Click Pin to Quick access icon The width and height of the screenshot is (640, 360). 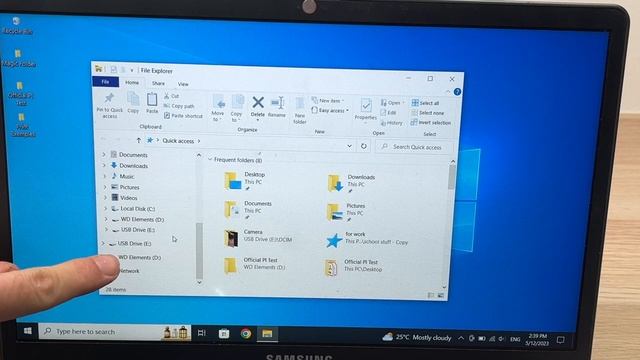[x=109, y=98]
